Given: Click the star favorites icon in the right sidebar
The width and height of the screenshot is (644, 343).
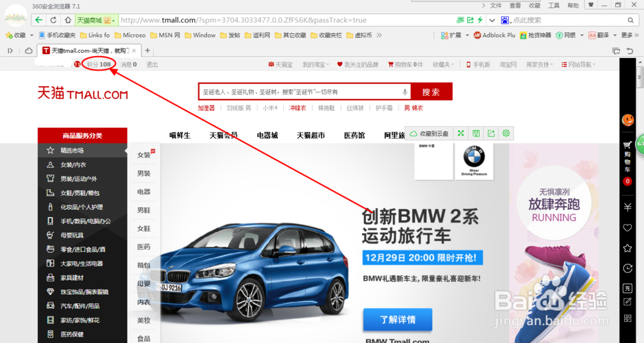Looking at the screenshot, I should coord(627,248).
